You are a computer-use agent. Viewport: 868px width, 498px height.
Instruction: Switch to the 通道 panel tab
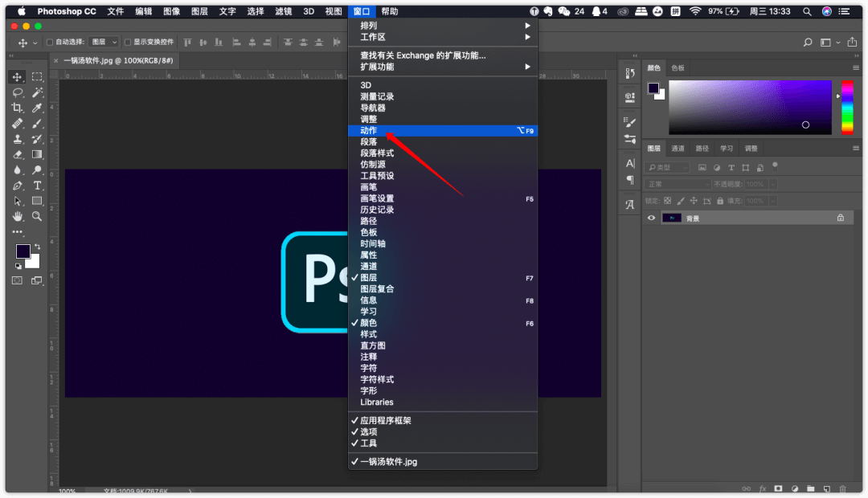point(678,149)
